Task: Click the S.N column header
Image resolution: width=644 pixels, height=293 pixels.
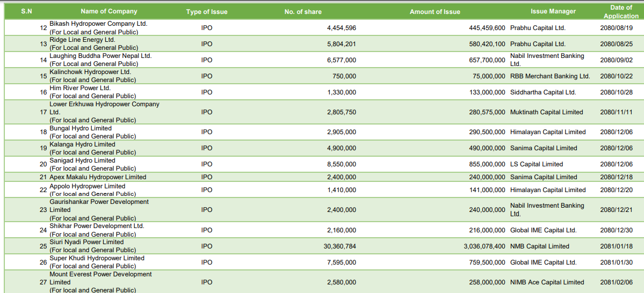Action: click(27, 11)
